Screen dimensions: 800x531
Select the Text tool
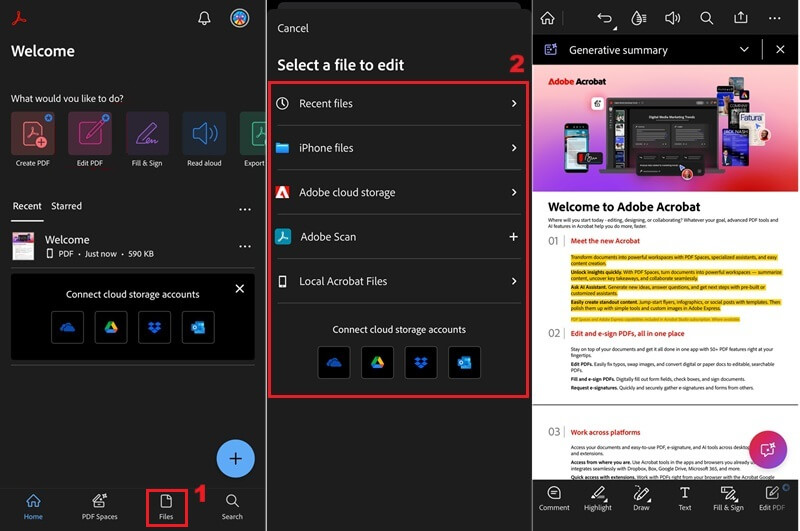[685, 498]
